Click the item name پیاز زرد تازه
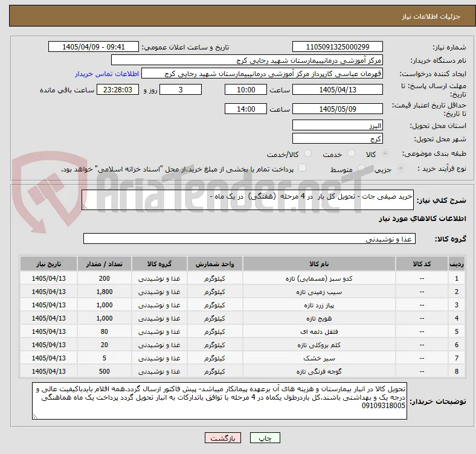 (x=319, y=305)
